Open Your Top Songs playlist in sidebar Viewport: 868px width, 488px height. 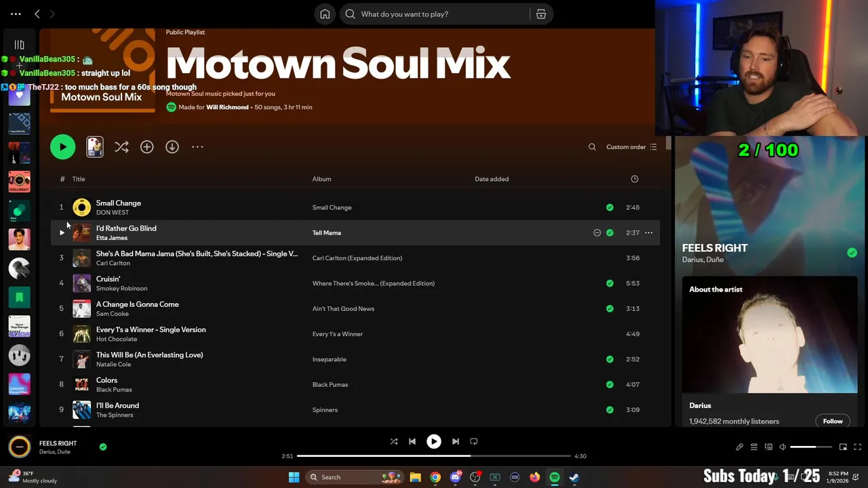coord(19,326)
